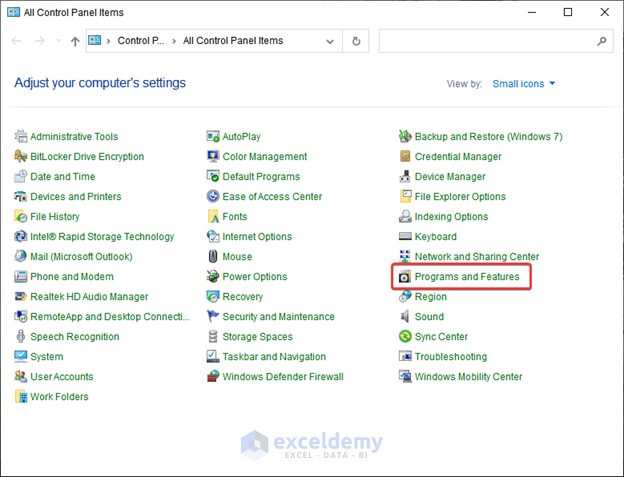The image size is (624, 477).
Task: Click the Sync Center icon
Action: click(405, 337)
